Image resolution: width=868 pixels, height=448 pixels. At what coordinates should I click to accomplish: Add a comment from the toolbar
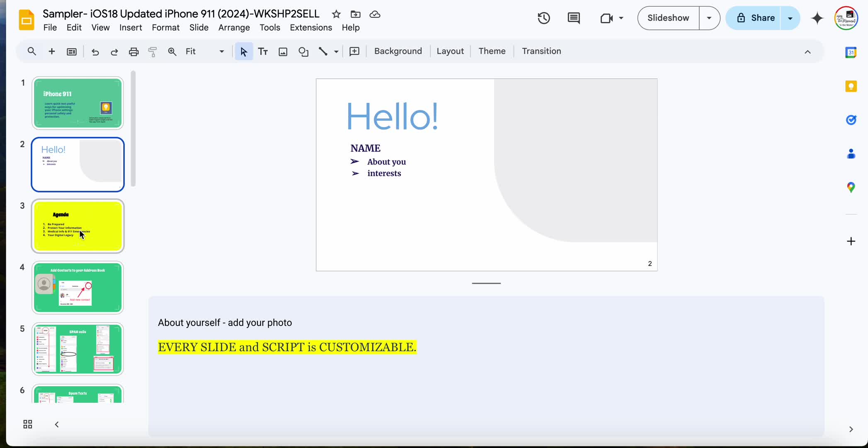pyautogui.click(x=354, y=51)
